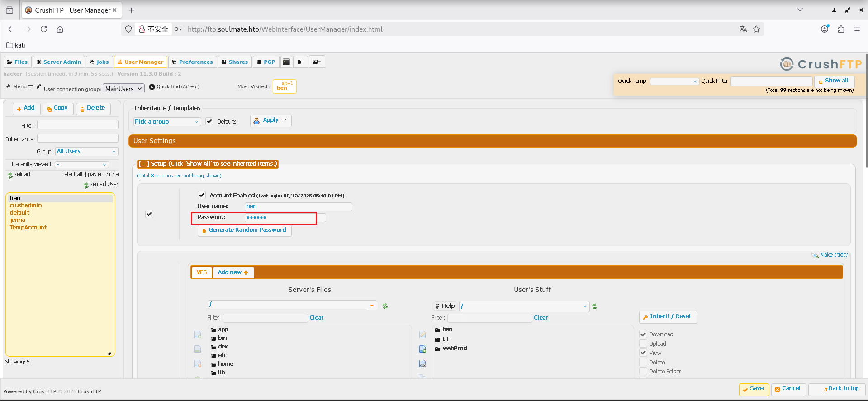
Task: Open the All Users group dropdown
Action: click(x=86, y=152)
